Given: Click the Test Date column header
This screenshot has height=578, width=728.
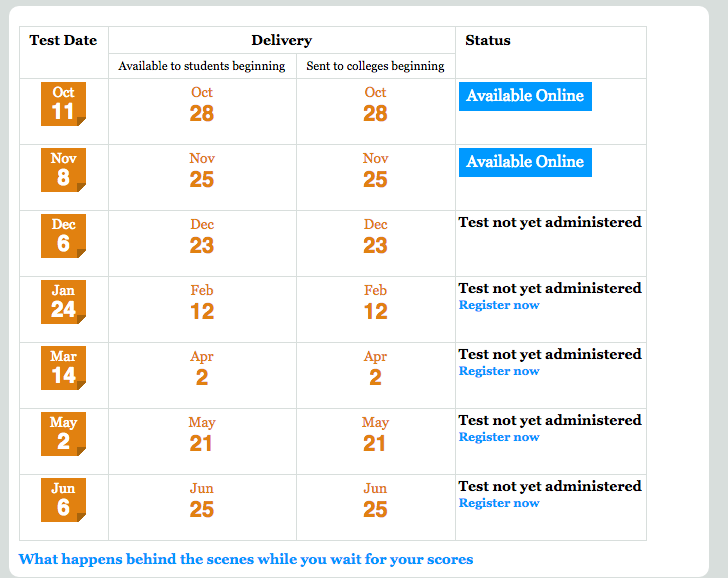Looking at the screenshot, I should coord(63,40).
